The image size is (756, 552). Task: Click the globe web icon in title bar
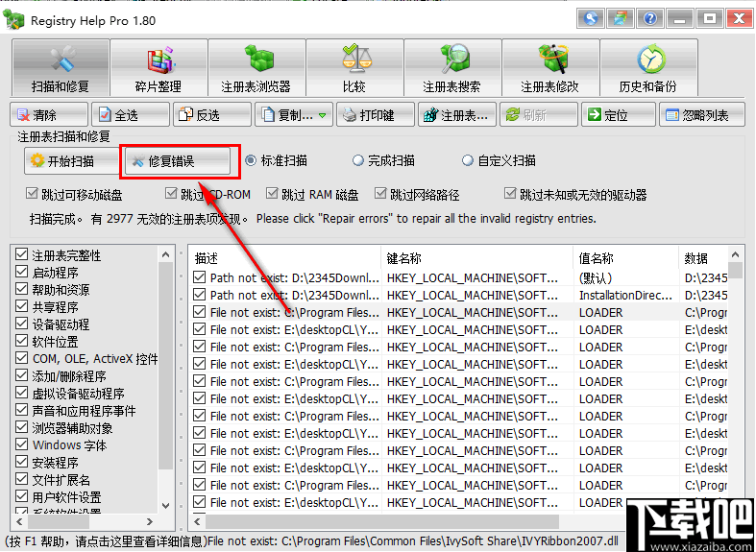pos(591,19)
